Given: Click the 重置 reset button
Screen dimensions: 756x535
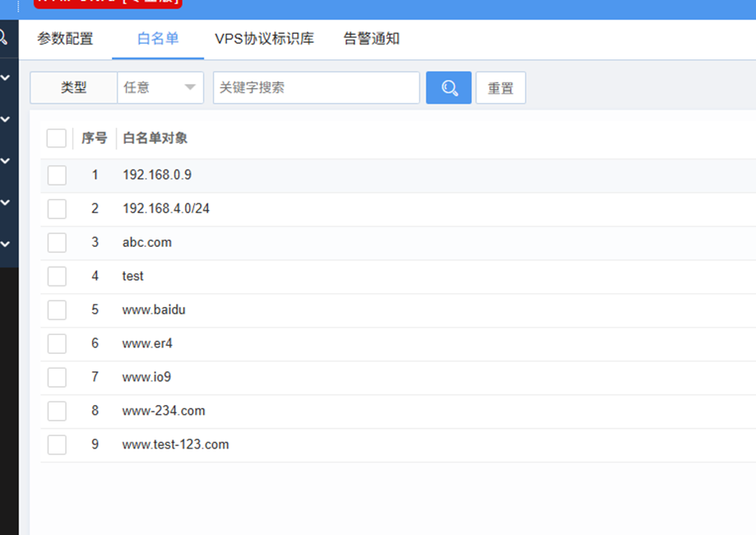Looking at the screenshot, I should (x=500, y=88).
